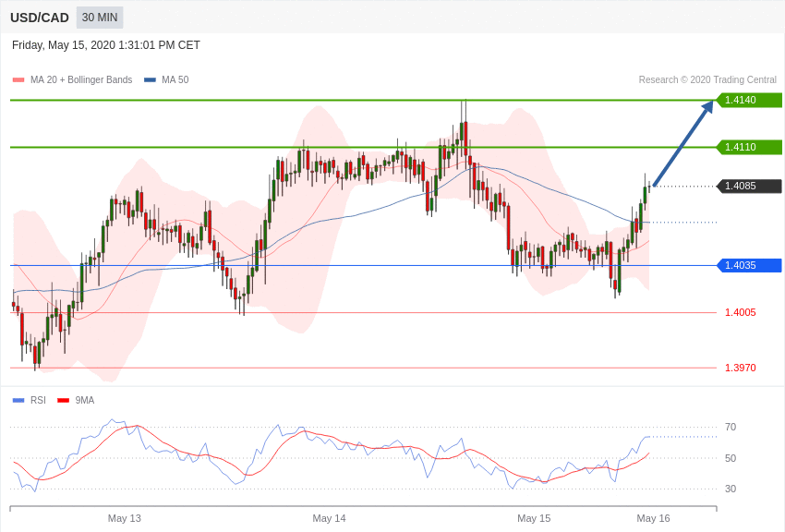Toggle the 'MA 50' legend label
Viewport: 785px width, 532px height.
pyautogui.click(x=175, y=79)
